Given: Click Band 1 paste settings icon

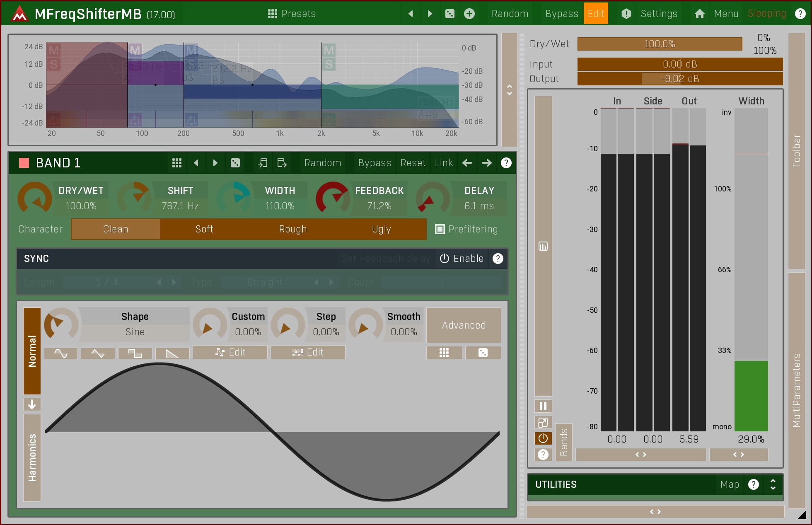Looking at the screenshot, I should coord(282,163).
